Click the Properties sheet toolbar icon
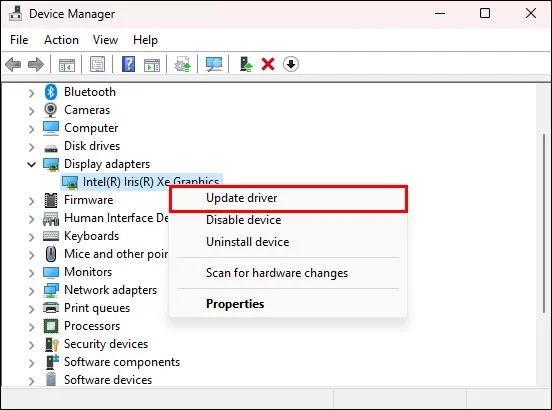 click(x=98, y=64)
